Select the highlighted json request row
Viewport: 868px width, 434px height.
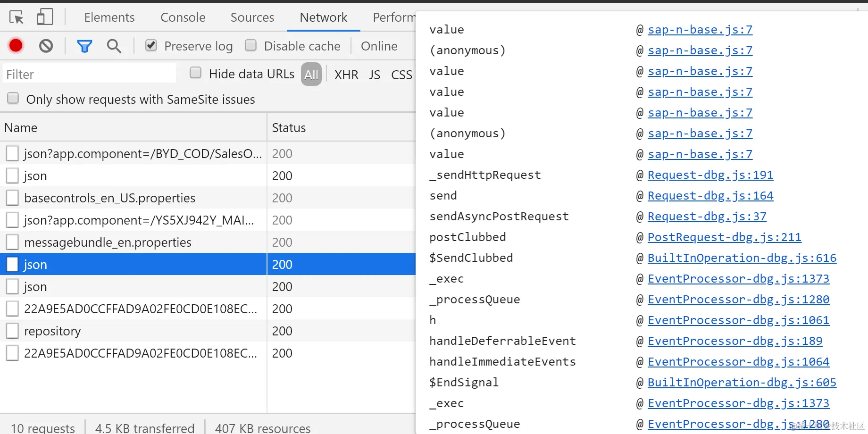coord(208,264)
